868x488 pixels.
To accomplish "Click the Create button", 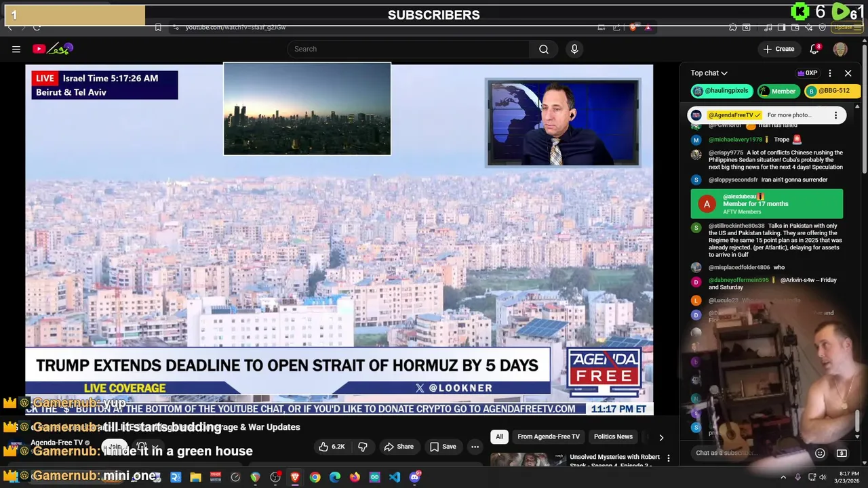I will click(x=778, y=49).
